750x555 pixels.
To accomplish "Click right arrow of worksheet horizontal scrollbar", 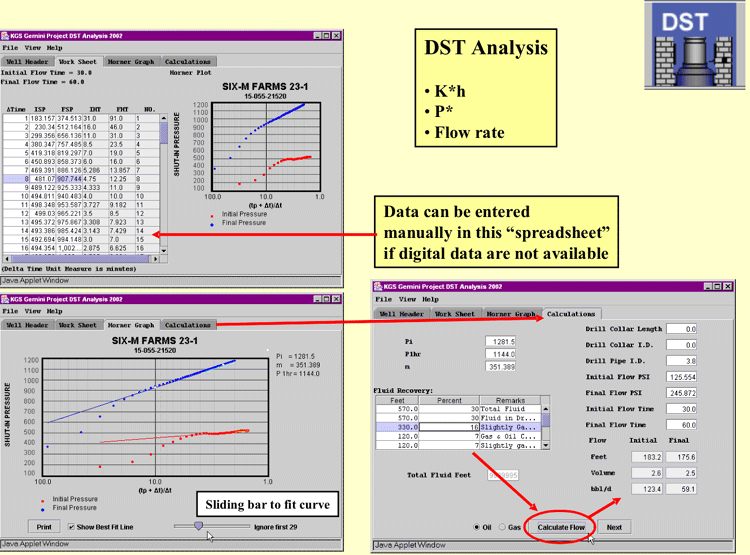I will pyautogui.click(x=155, y=259).
